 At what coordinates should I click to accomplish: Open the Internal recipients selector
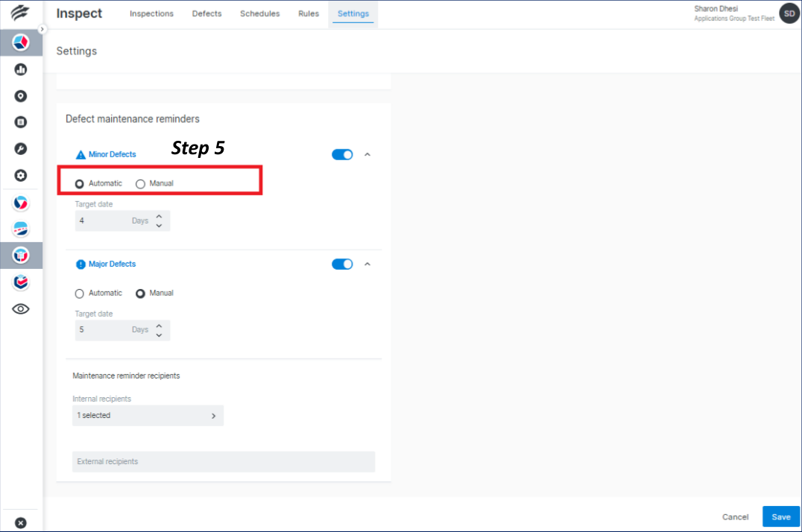click(148, 415)
